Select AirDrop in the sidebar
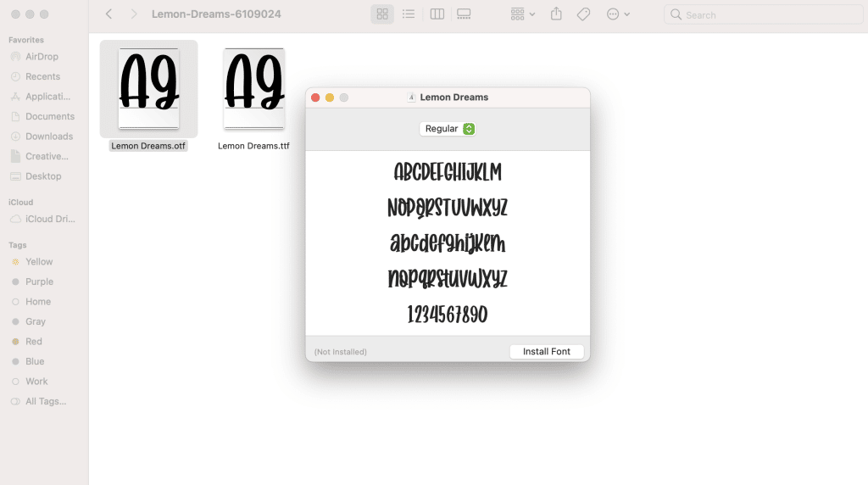868x485 pixels. (x=43, y=57)
